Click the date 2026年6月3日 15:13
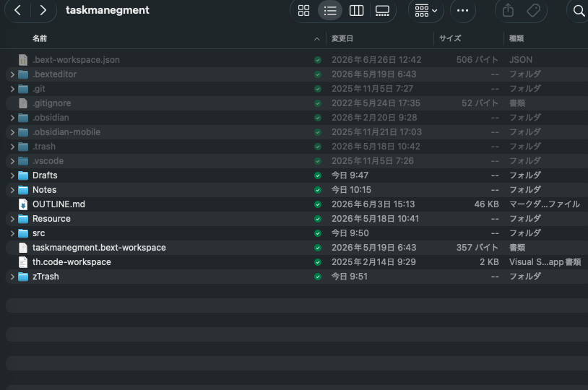The image size is (588, 390). click(373, 204)
